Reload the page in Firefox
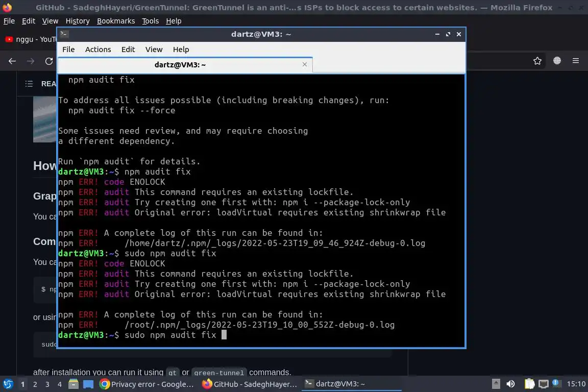 click(x=49, y=61)
